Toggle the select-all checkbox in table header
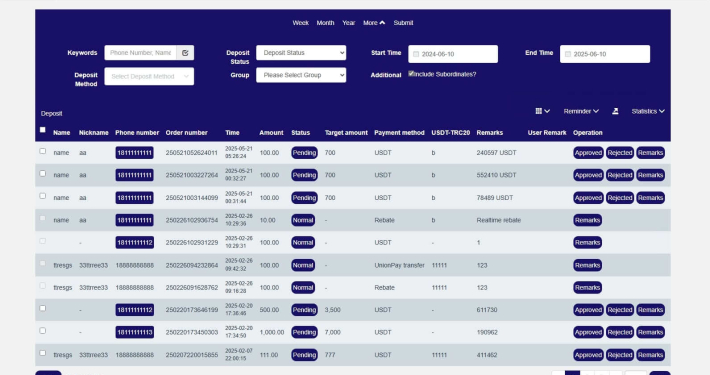 (x=43, y=130)
